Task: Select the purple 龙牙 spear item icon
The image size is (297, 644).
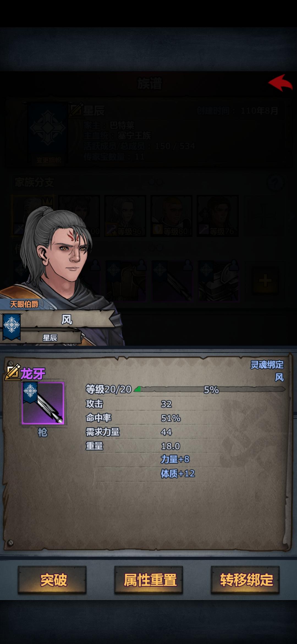Action: 43,403
